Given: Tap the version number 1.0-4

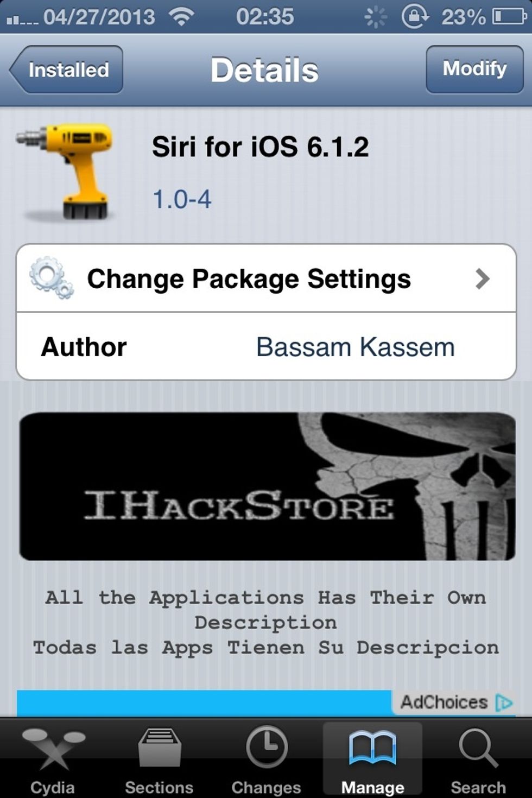Looking at the screenshot, I should point(182,199).
